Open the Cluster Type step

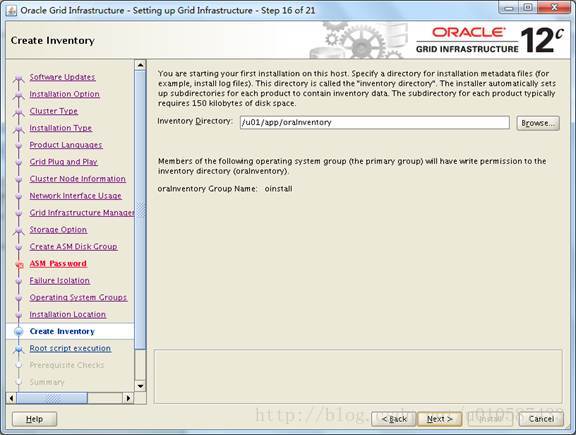point(54,111)
